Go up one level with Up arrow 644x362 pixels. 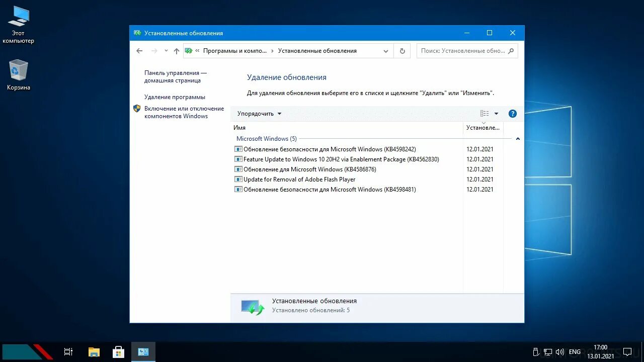[x=176, y=51]
